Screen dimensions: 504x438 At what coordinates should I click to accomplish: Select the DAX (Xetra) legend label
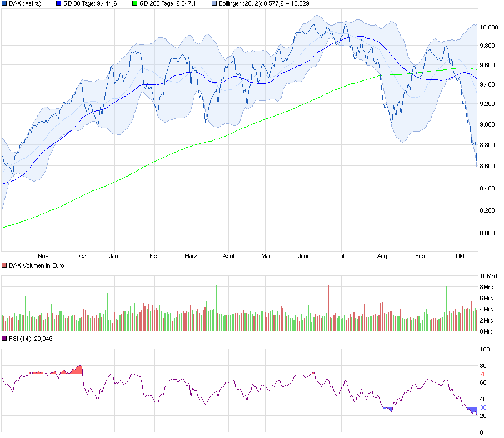coord(25,4)
